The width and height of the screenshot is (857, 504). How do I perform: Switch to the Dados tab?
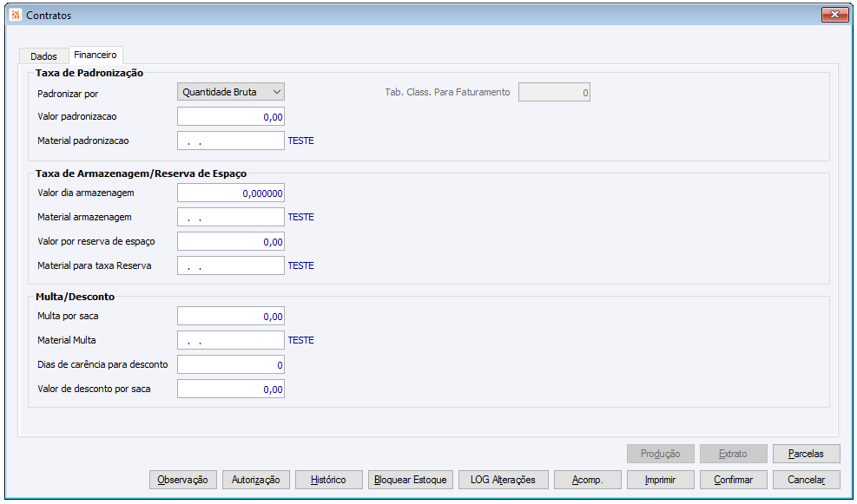(x=43, y=56)
